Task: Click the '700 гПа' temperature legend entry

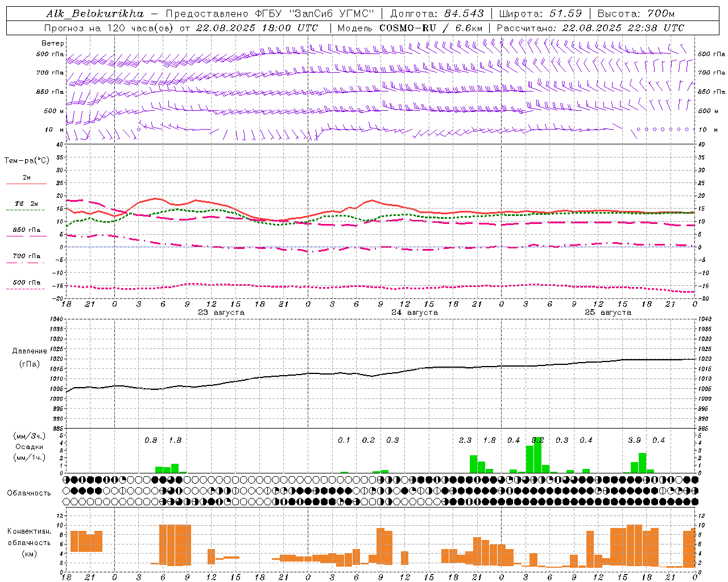Action: [x=27, y=256]
